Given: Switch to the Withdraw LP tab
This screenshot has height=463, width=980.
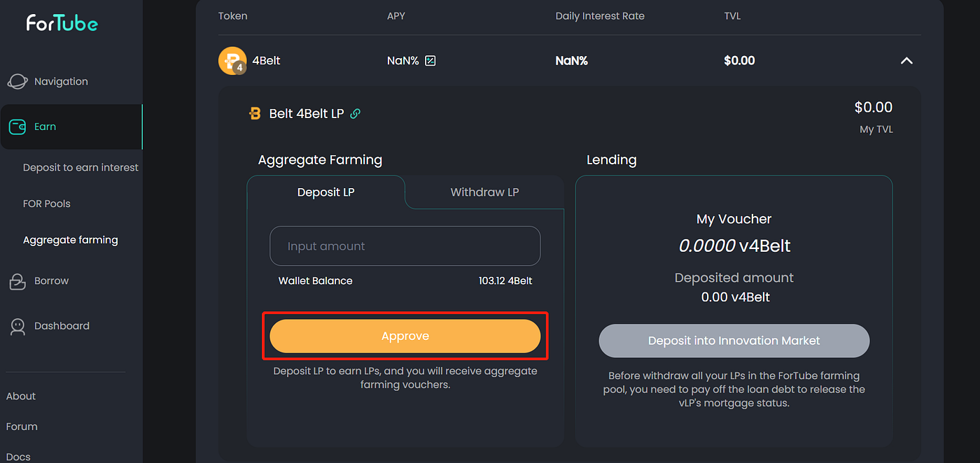Looking at the screenshot, I should pos(484,192).
